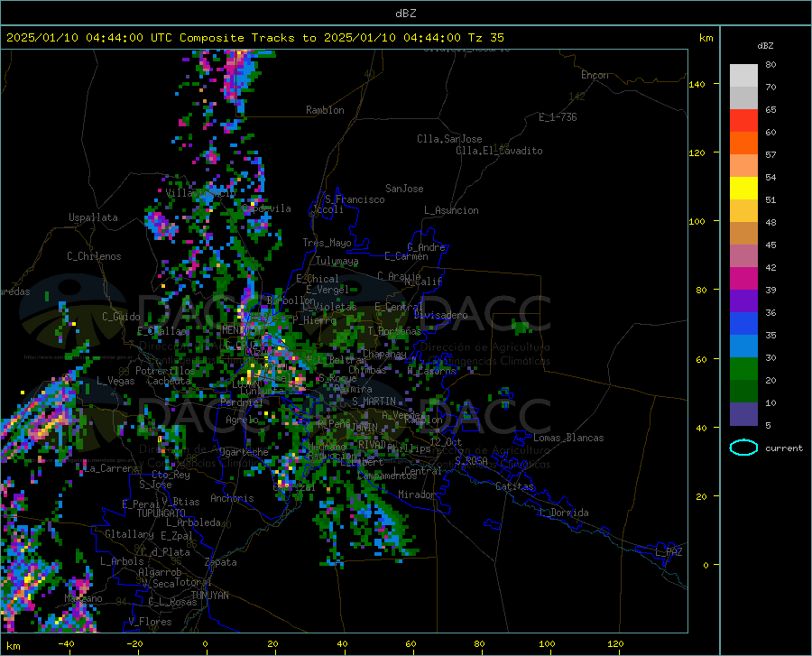
Task: Click the C_Chilenos map label
Action: 94,256
